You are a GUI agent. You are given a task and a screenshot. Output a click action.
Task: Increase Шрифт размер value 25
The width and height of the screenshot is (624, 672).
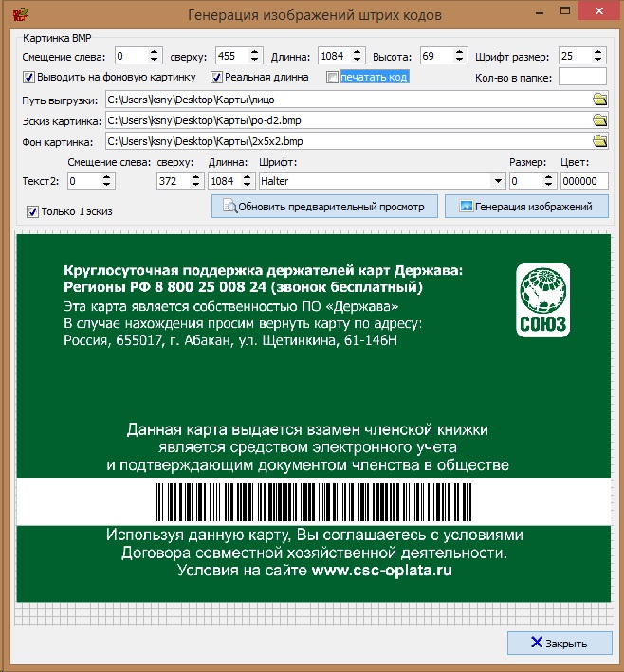597,52
